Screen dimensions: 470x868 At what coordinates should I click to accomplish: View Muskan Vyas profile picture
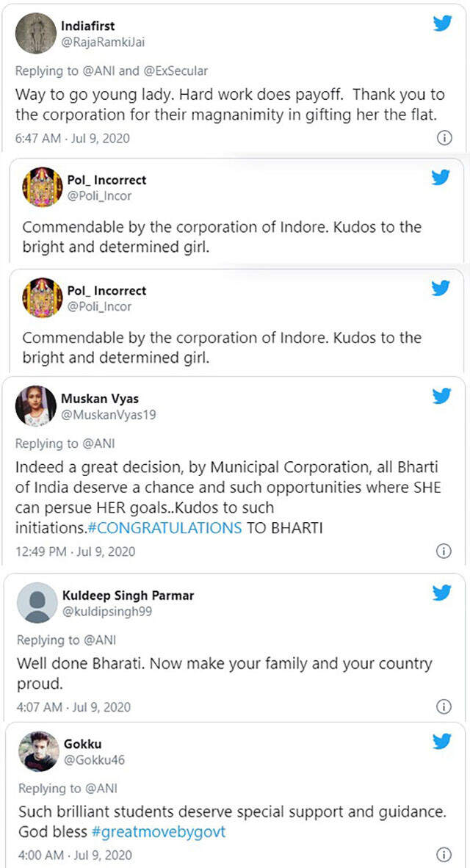pyautogui.click(x=35, y=406)
